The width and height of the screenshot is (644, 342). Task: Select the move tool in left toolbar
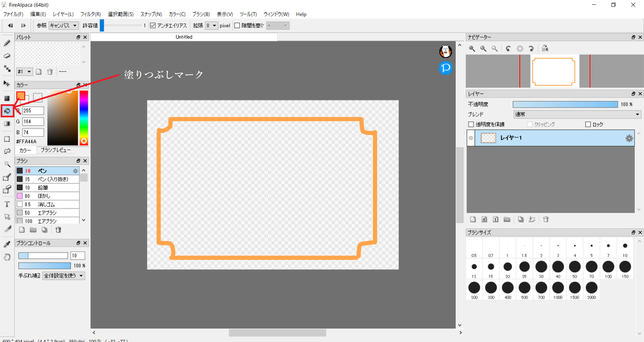pyautogui.click(x=7, y=84)
